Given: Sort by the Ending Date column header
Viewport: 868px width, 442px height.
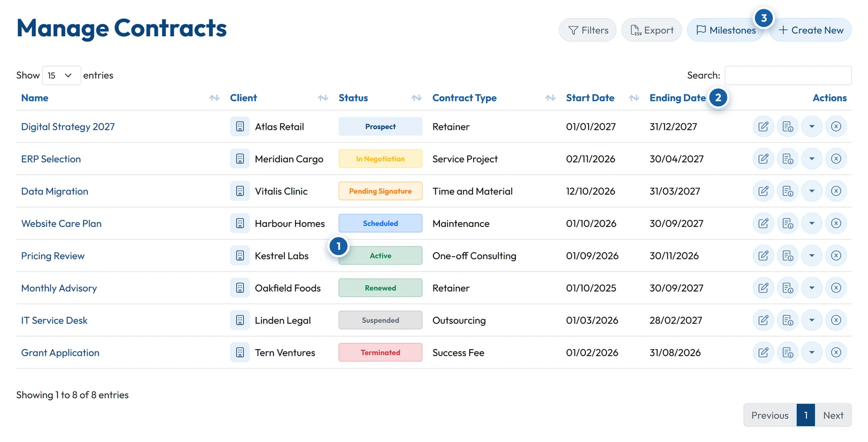Looking at the screenshot, I should pyautogui.click(x=678, y=98).
